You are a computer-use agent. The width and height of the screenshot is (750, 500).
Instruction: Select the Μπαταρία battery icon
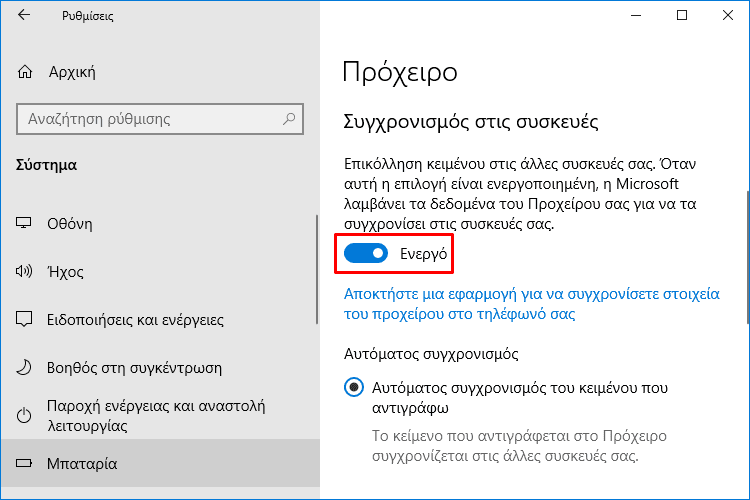[x=23, y=463]
